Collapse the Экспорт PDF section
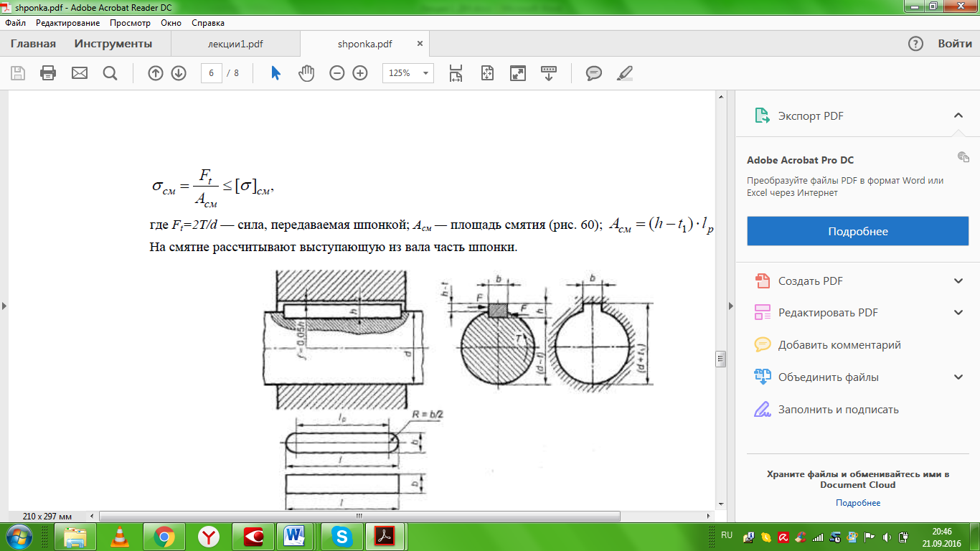 click(x=958, y=116)
